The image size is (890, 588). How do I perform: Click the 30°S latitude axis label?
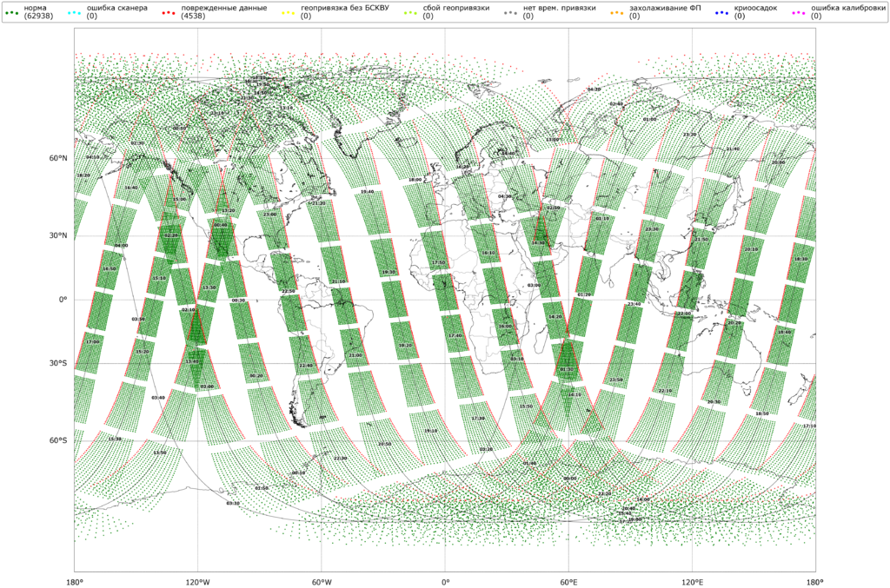57,363
